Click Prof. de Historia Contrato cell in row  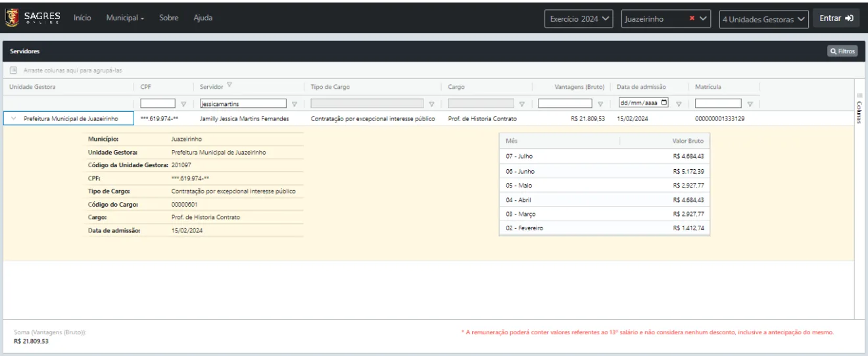(x=482, y=119)
